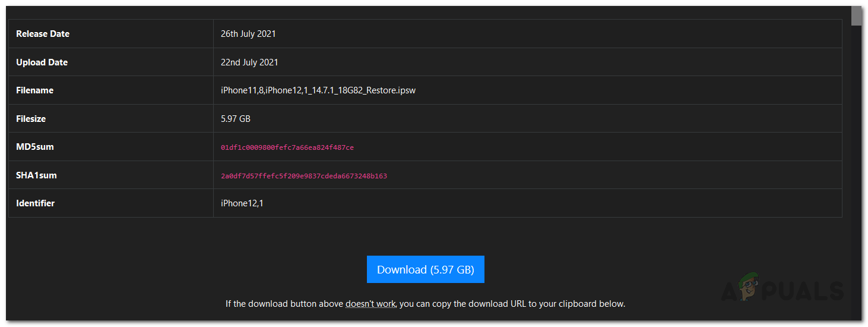Image resolution: width=868 pixels, height=327 pixels.
Task: Click the Identifier row label
Action: click(x=35, y=203)
